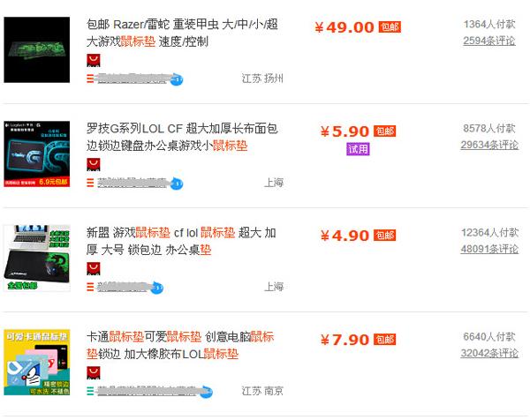View the 29634条评论 reviews link
Image resolution: width=530 pixels, height=420 pixels.
[x=489, y=145]
